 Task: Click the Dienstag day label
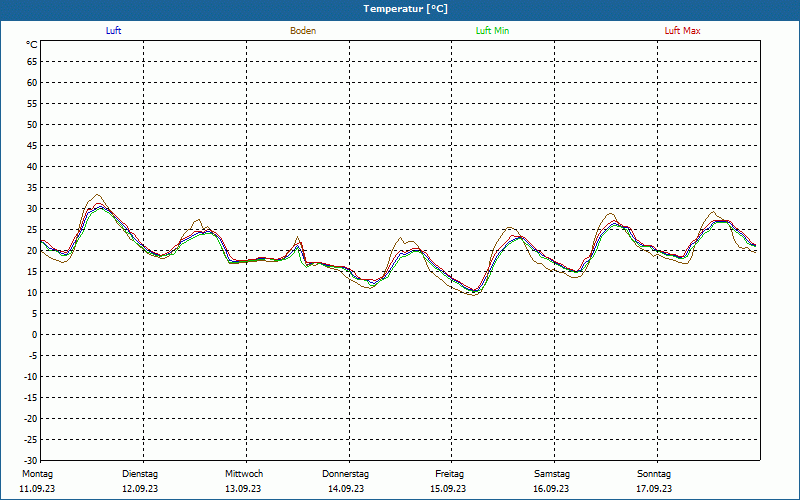[x=140, y=474]
